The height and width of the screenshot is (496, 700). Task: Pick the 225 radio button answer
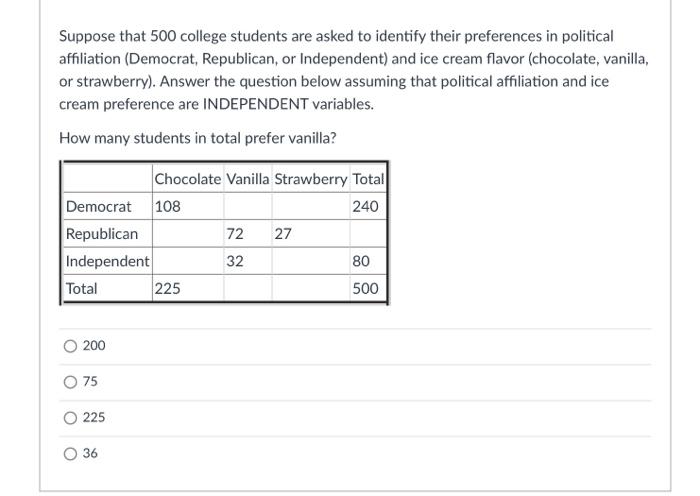click(71, 418)
